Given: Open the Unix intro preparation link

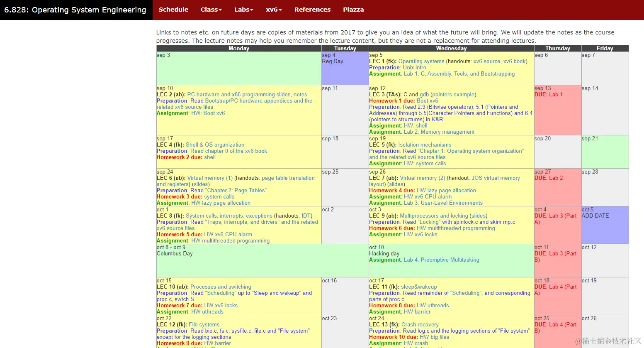Looking at the screenshot, I should [x=414, y=68].
